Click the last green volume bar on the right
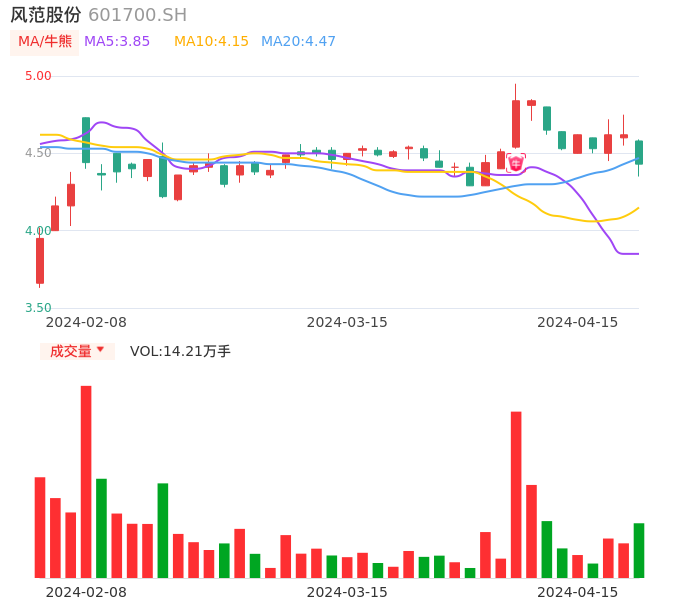This screenshot has height=606, width=686. (x=639, y=550)
